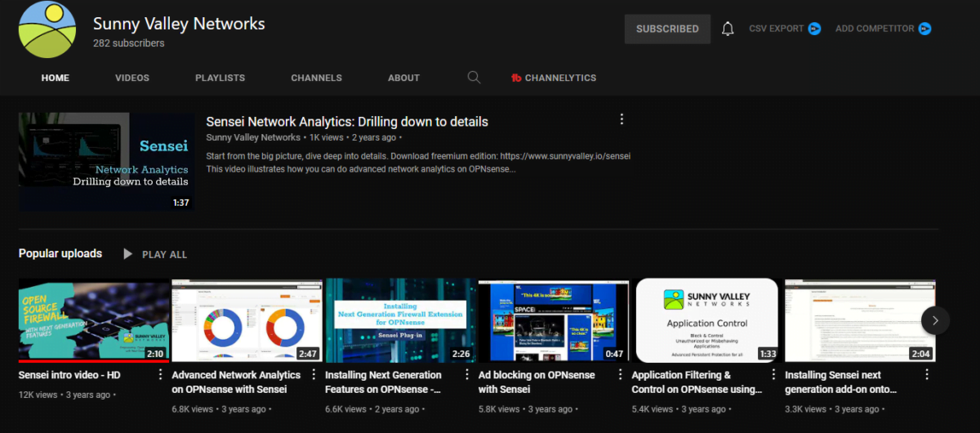Open title Application Filtering & Control on OPNsense
980x433 pixels.
click(x=697, y=382)
